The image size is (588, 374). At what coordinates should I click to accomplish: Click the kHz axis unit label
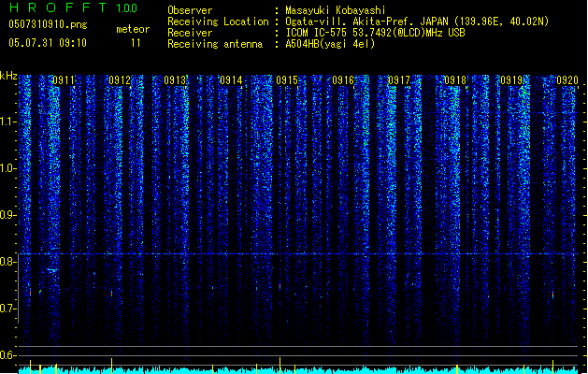pyautogui.click(x=8, y=76)
